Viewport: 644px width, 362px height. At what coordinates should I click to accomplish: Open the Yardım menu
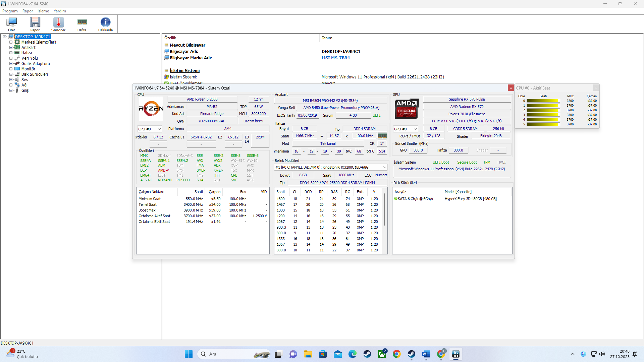pos(60,11)
